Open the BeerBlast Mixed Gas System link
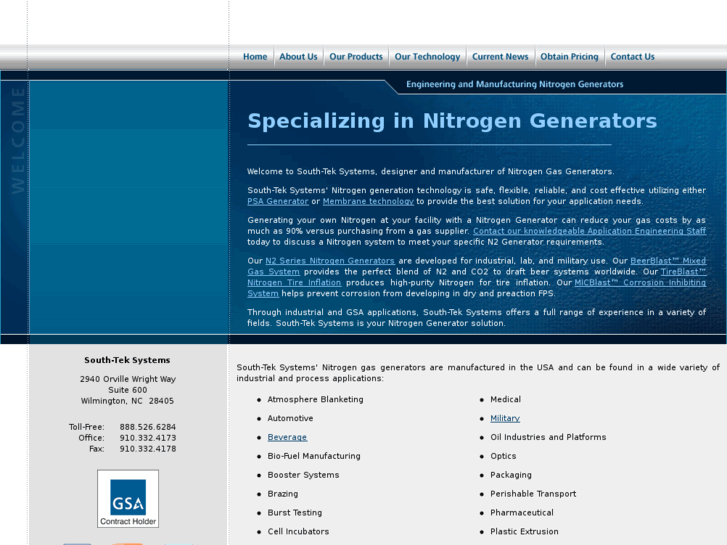This screenshot has width=727, height=545. pyautogui.click(x=668, y=261)
